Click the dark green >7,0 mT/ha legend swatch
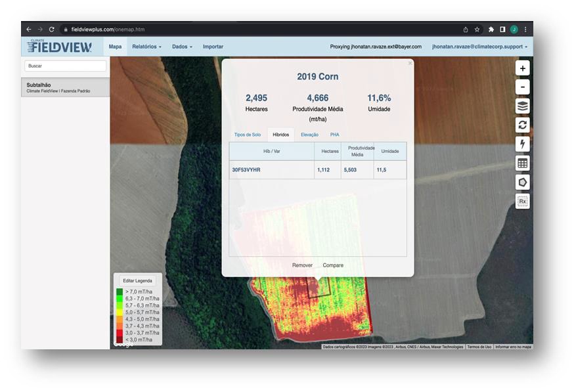 120,292
